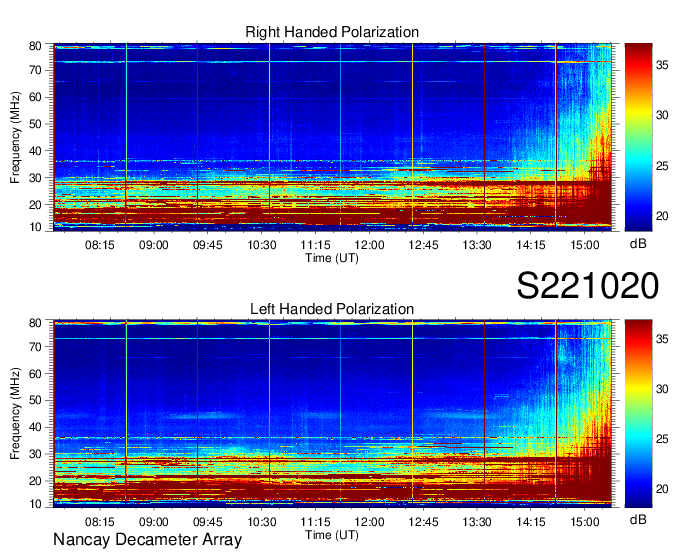Click "12:00" time tick under Left Handed plot
Image resolution: width=680 pixels, height=552 pixels.
point(369,521)
